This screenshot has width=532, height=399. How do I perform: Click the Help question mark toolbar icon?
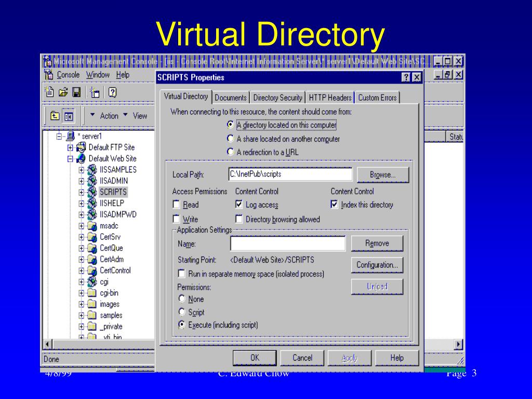point(112,92)
